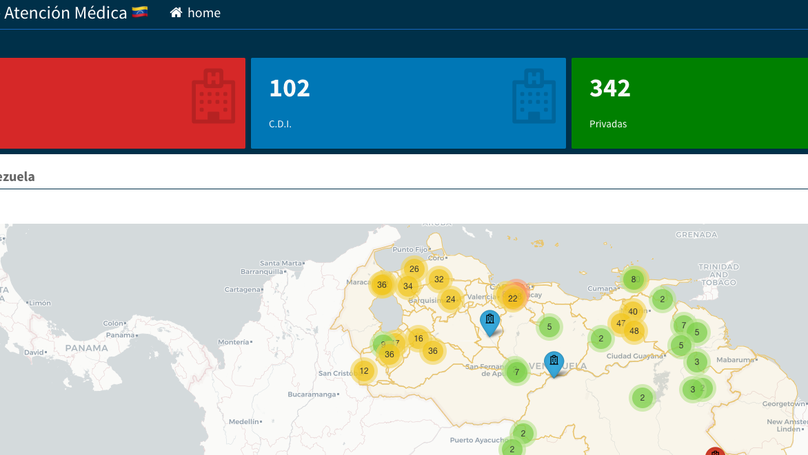Image resolution: width=808 pixels, height=455 pixels.
Task: Click the Privadas label
Action: pyautogui.click(x=608, y=124)
